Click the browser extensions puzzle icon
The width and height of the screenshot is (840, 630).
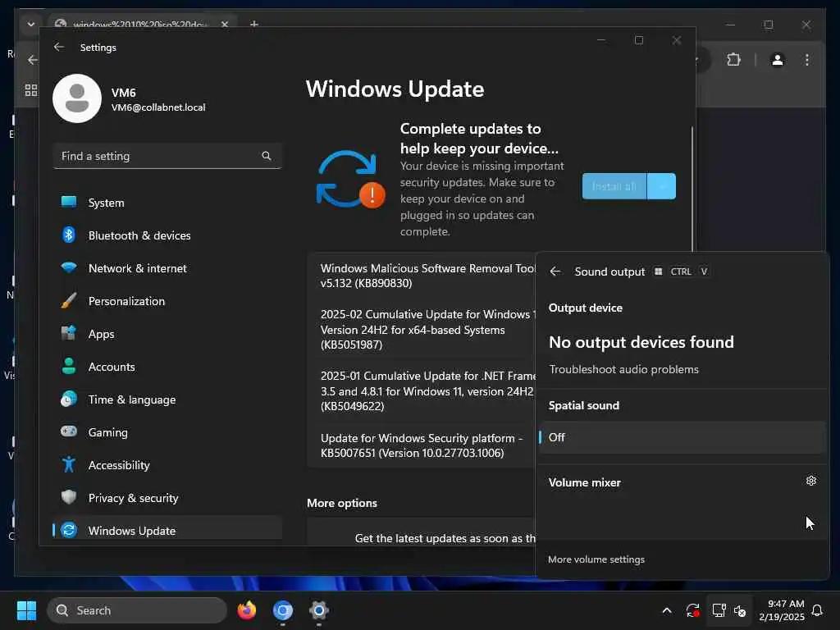coord(734,59)
